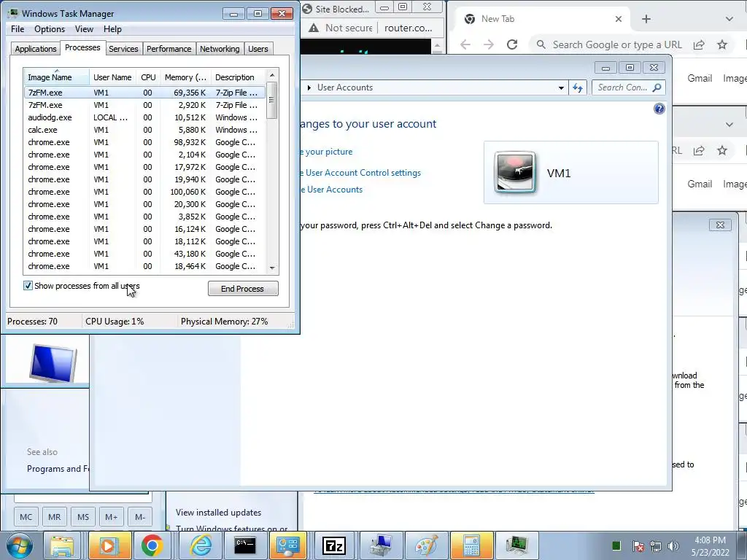Open Manage User Accounts link
The width and height of the screenshot is (747, 560).
coord(332,190)
